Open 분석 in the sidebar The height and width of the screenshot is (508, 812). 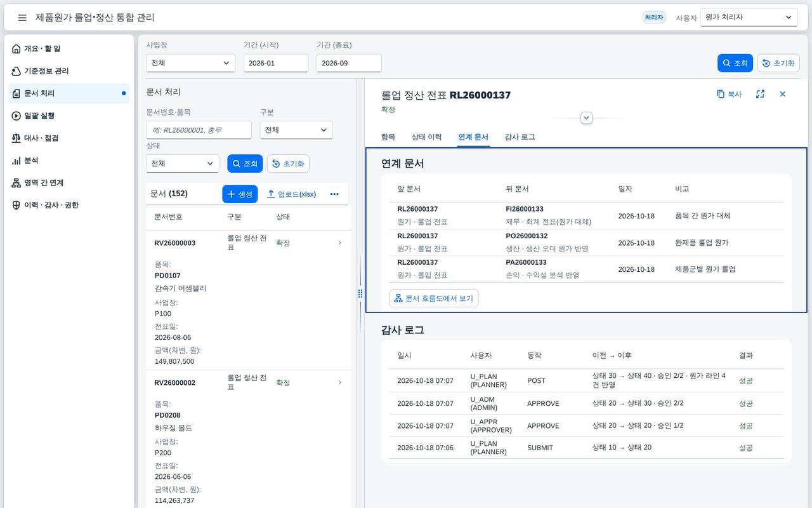pyautogui.click(x=69, y=161)
